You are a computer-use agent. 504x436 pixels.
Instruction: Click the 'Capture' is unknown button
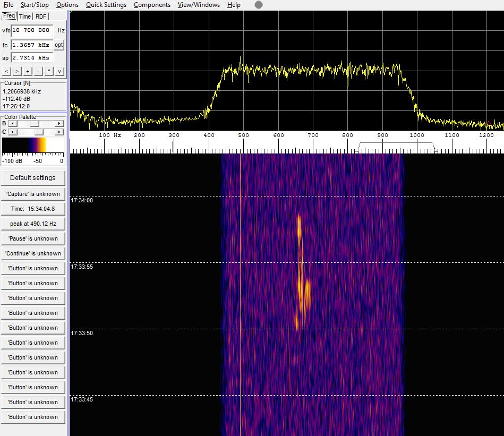tap(33, 194)
